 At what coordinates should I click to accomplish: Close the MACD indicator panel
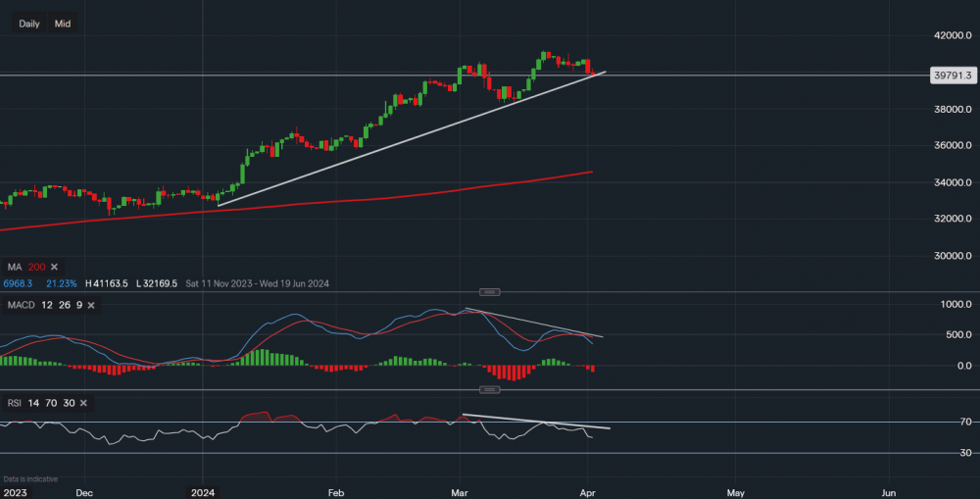tap(91, 306)
